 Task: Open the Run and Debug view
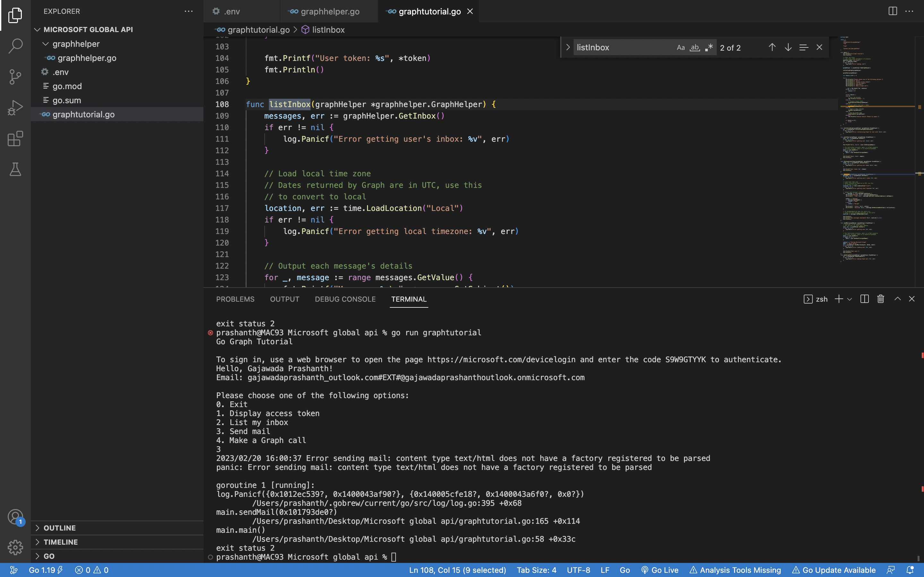15,107
